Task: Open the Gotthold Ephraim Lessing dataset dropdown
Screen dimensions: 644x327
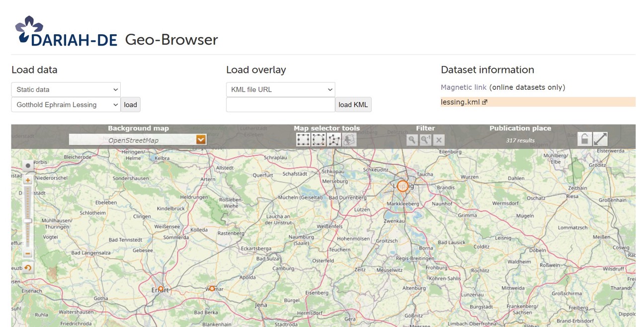Action: pyautogui.click(x=66, y=105)
